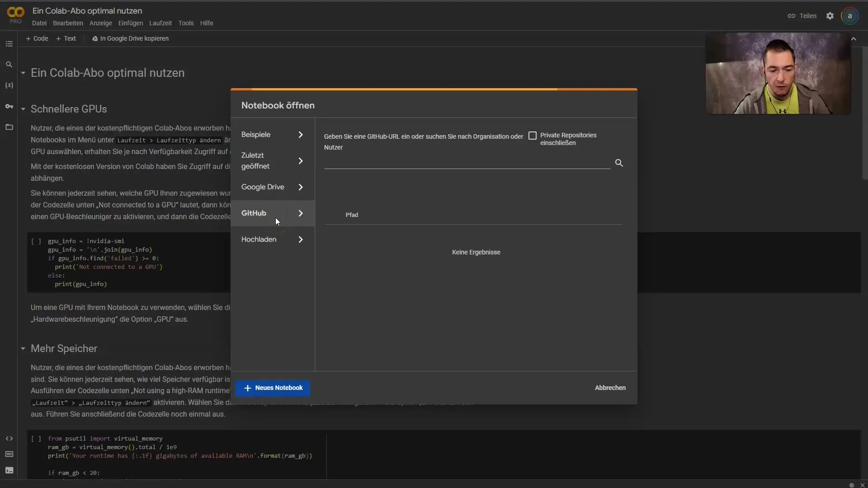Open the user account avatar

[850, 16]
